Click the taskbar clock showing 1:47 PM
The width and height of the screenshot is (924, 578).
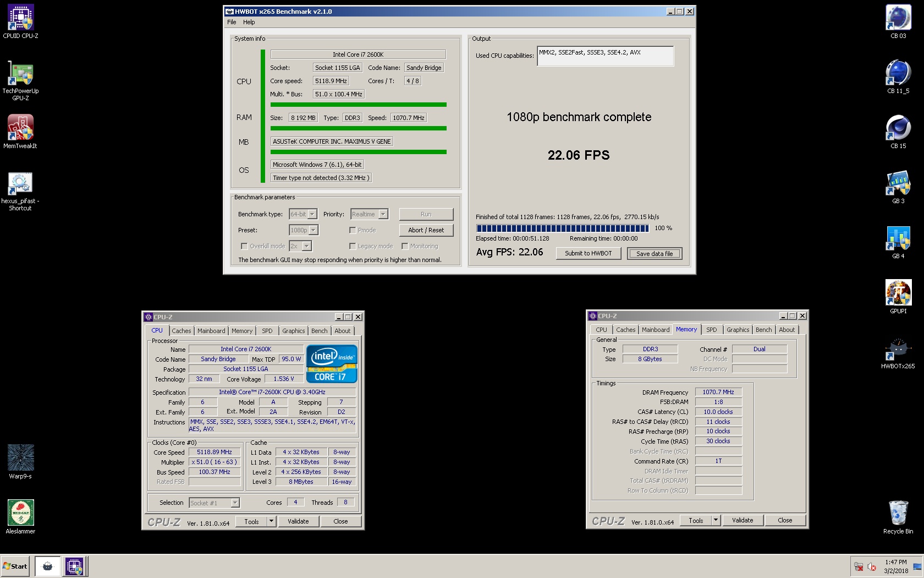[x=896, y=566]
